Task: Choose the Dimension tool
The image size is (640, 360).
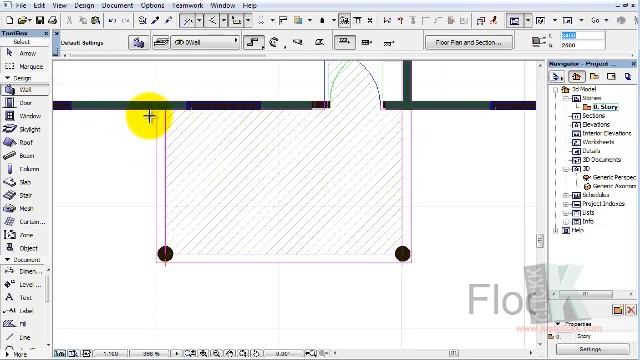Action: click(23, 271)
